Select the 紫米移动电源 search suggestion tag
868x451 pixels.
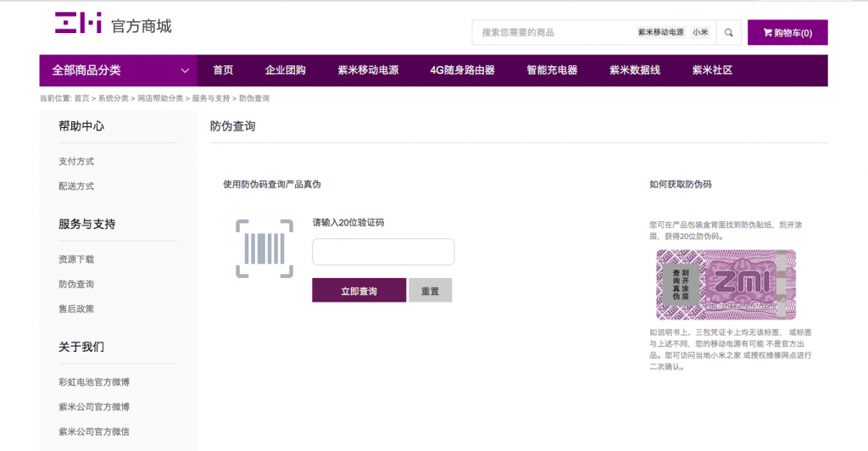tap(661, 32)
